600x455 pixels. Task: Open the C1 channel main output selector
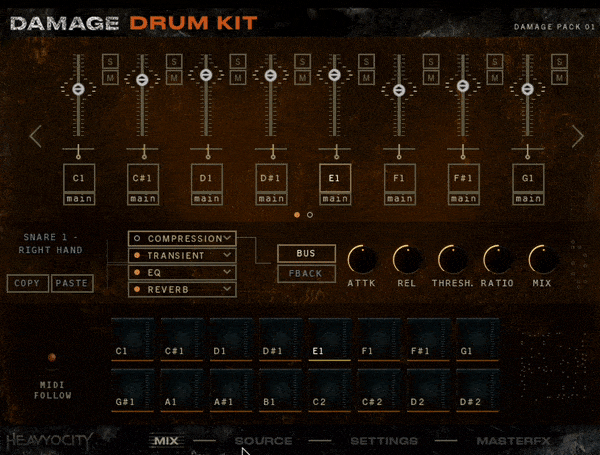(79, 199)
